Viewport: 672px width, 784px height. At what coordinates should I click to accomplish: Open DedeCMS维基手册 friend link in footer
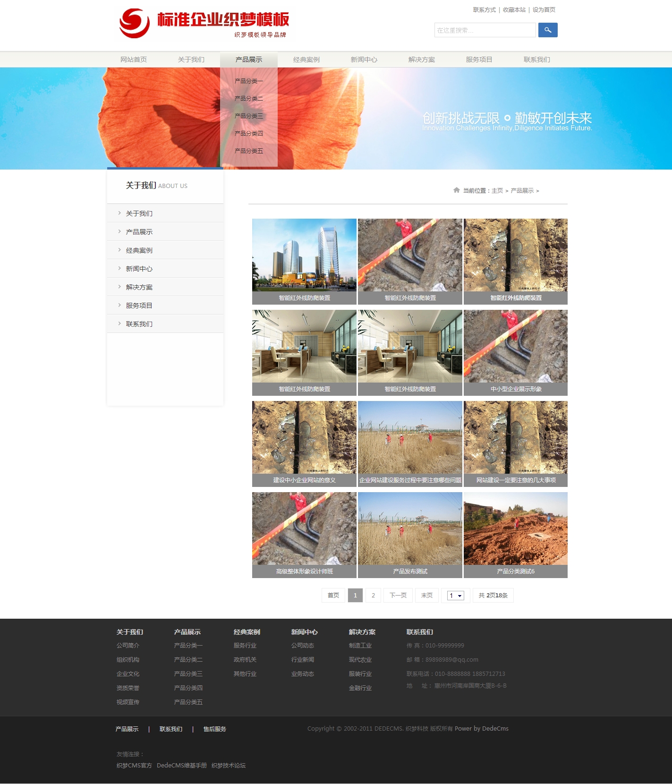[x=182, y=766]
